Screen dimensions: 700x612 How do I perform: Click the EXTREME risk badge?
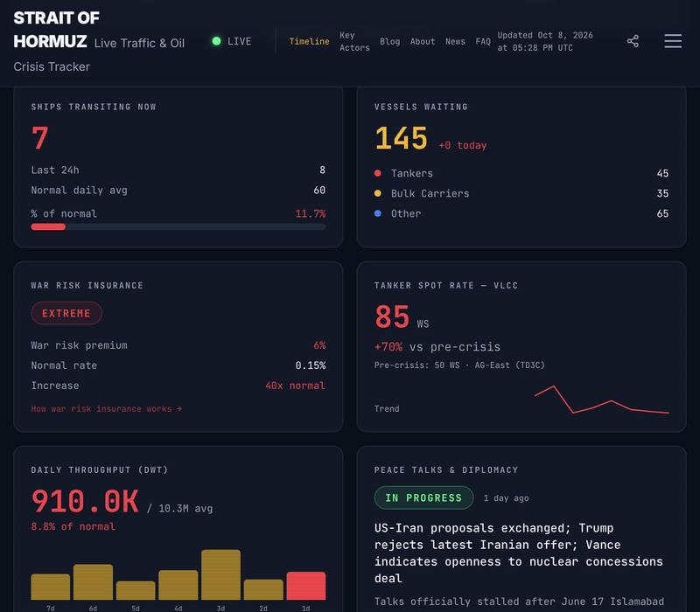66,313
